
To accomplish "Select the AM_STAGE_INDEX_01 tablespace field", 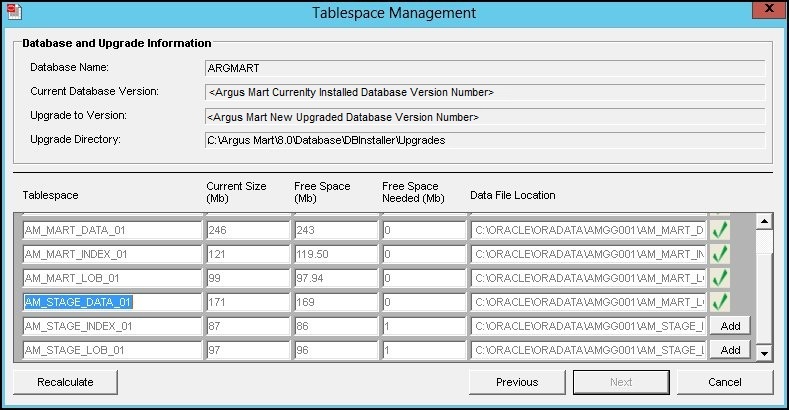I will tap(112, 326).
